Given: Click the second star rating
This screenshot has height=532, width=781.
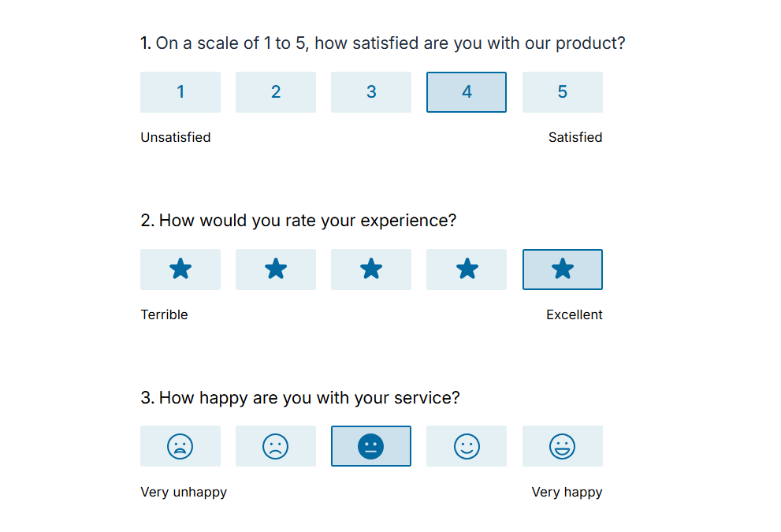Looking at the screenshot, I should [x=276, y=270].
